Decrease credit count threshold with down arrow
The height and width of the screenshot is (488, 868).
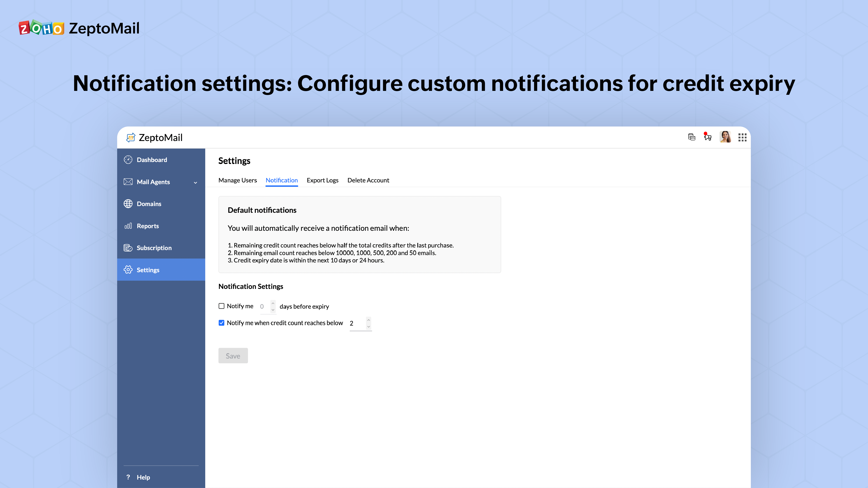click(369, 326)
